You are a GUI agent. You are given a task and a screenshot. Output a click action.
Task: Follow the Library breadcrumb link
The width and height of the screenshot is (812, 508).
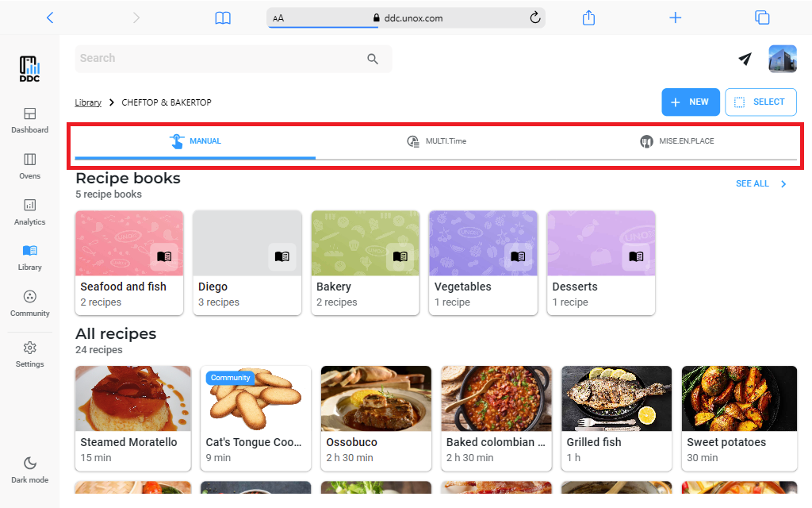coord(88,102)
